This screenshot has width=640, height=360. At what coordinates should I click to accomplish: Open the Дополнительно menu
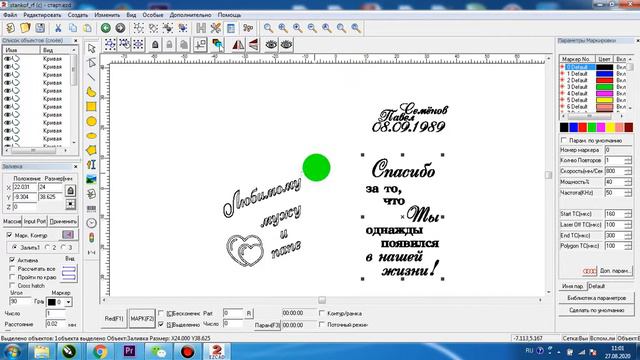(x=190, y=15)
